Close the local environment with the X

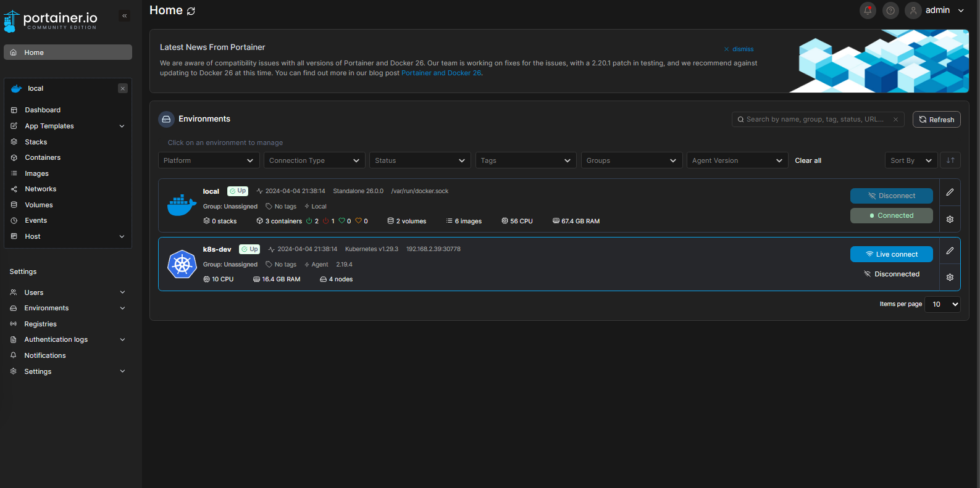[x=123, y=88]
